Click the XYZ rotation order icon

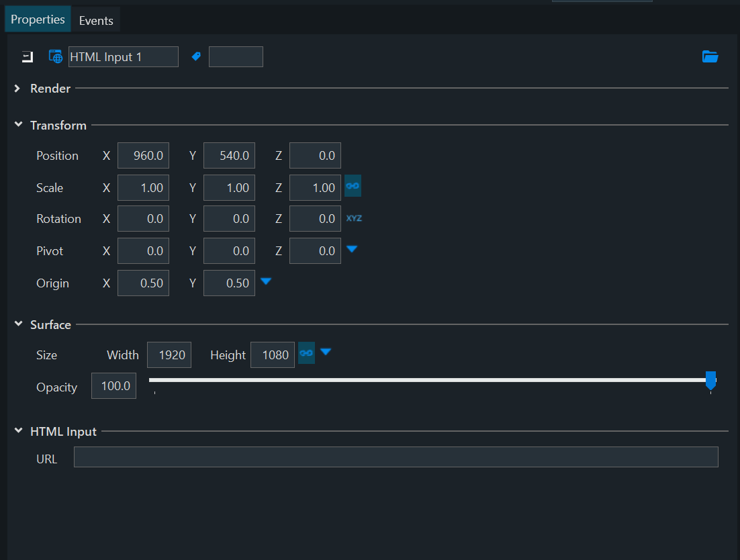tap(354, 218)
